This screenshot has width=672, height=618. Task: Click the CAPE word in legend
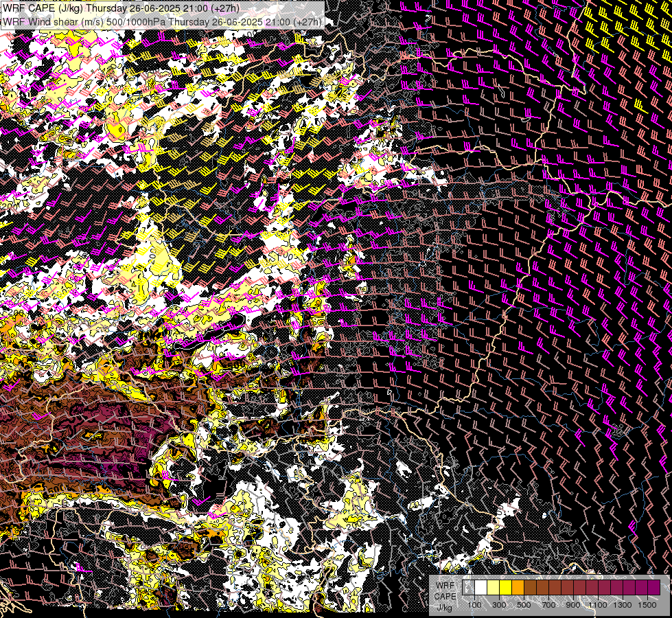(x=445, y=596)
